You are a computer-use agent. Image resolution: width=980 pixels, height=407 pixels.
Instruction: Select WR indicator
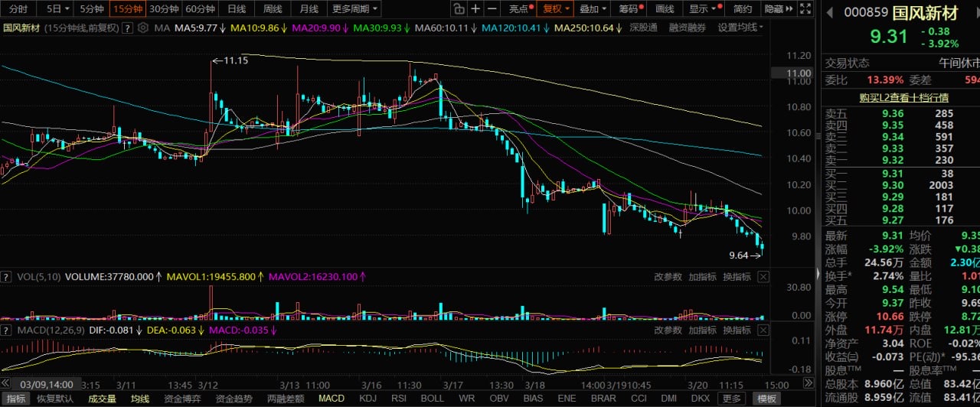point(466,399)
